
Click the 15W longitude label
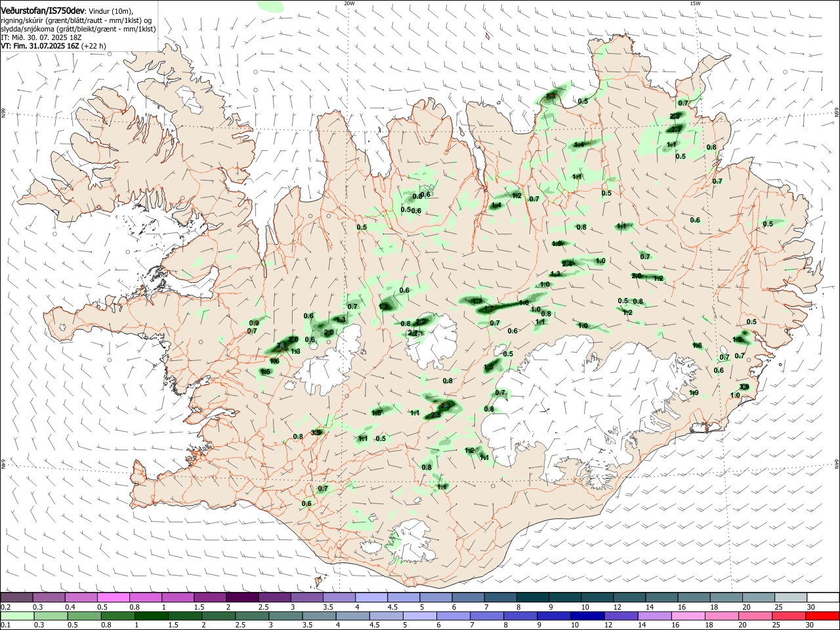[x=695, y=3]
